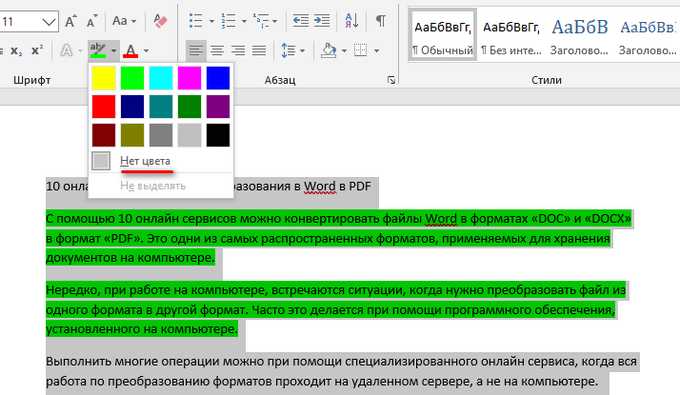Open the borders dropdown arrow
This screenshot has width=680, height=395.
click(376, 51)
